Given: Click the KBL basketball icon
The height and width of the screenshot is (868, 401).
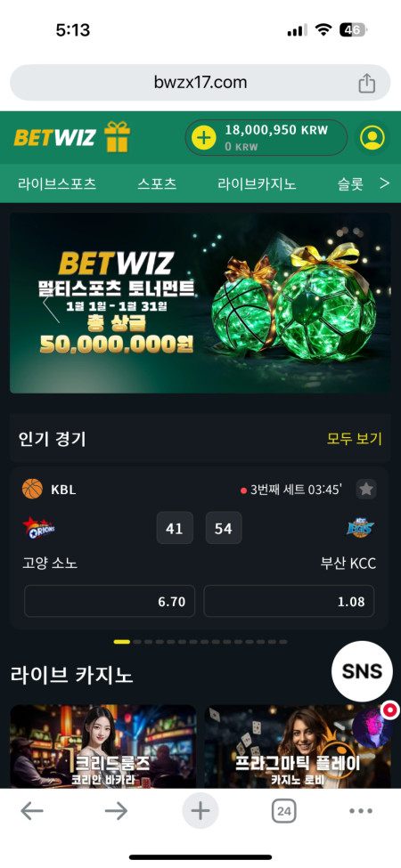Looking at the screenshot, I should [32, 490].
